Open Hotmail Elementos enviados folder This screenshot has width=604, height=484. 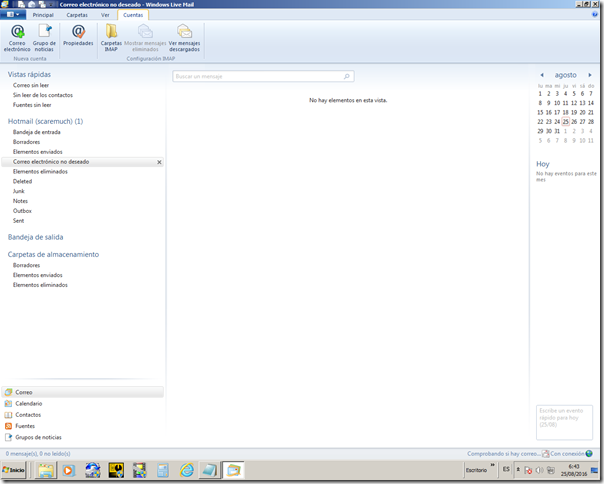click(x=37, y=152)
